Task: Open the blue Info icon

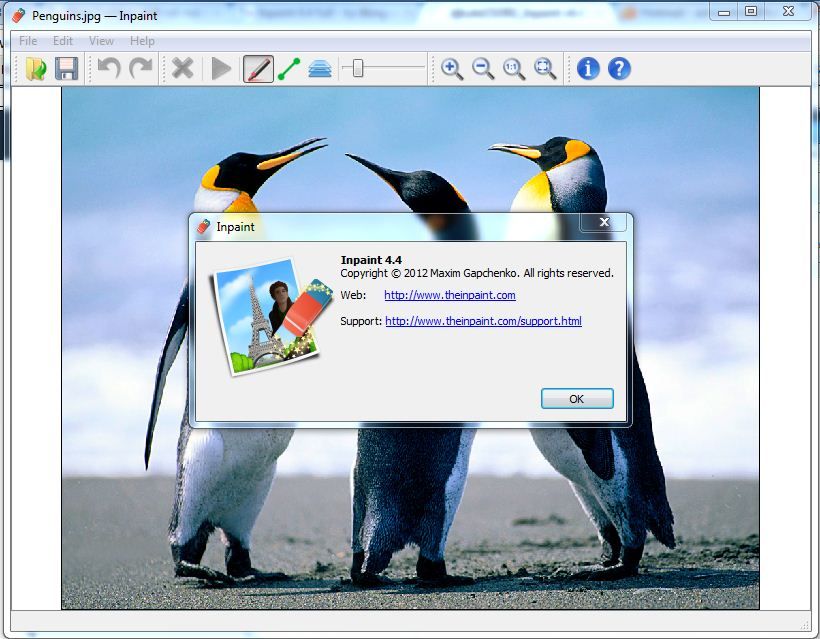Action: pyautogui.click(x=588, y=68)
